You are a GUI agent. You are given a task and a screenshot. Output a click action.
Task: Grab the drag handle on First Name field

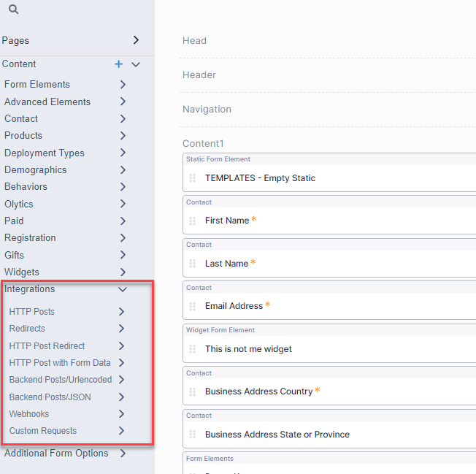(x=193, y=221)
